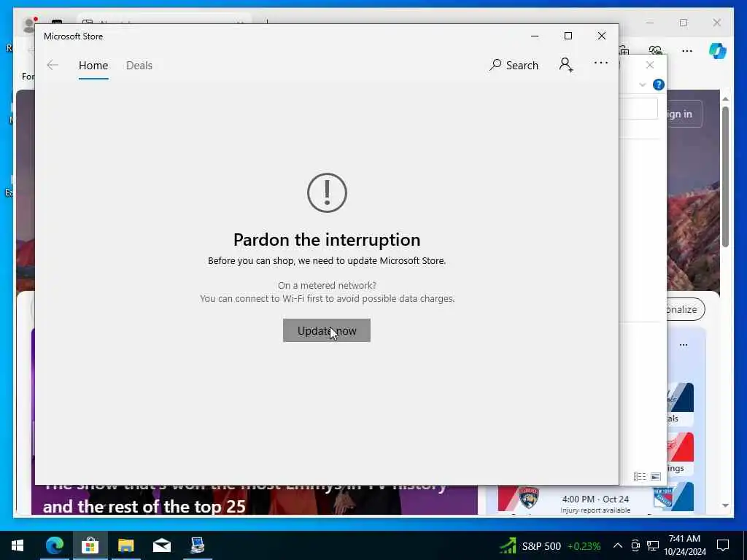This screenshot has height=560, width=747.
Task: Click the Meet Now tray icon
Action: [635, 545]
